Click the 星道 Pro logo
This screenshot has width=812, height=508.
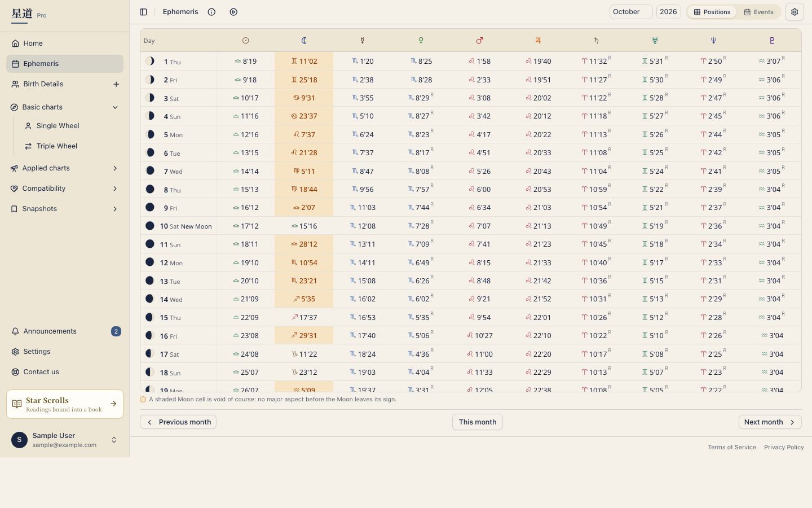[29, 14]
